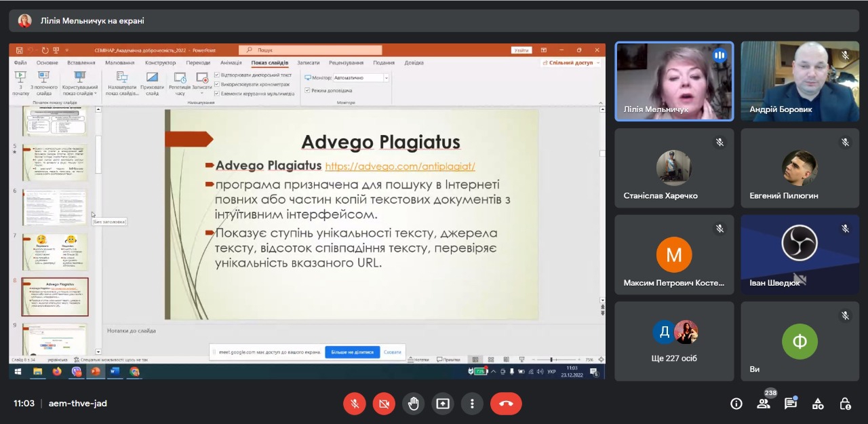Open the Рецензування ribbon tab
The height and width of the screenshot is (424, 868).
click(x=346, y=63)
